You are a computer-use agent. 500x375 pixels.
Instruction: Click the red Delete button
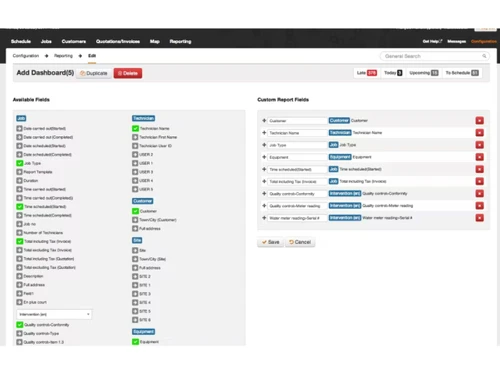tap(128, 73)
